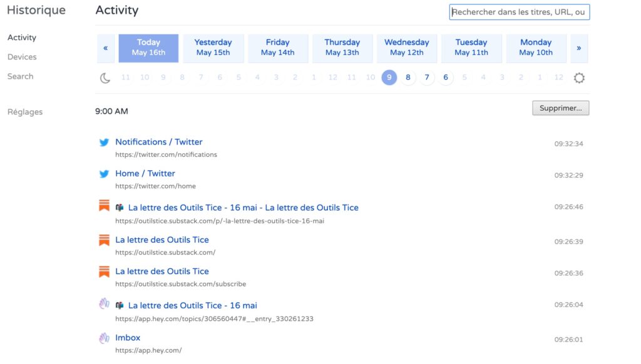The height and width of the screenshot is (364, 641).
Task: Select Wednesday May 12th tab
Action: 407,48
